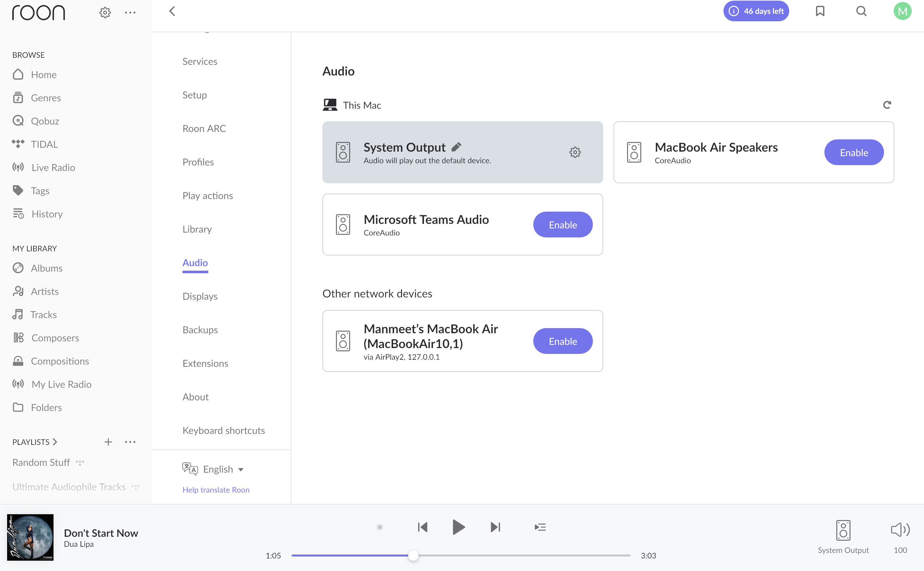Open Folders in My Library
The height and width of the screenshot is (571, 924).
37,407
